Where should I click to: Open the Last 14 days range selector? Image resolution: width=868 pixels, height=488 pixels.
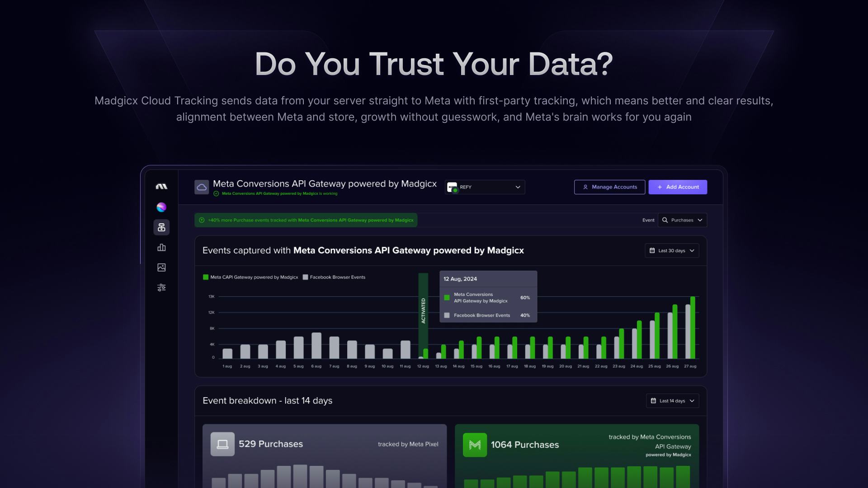(672, 401)
